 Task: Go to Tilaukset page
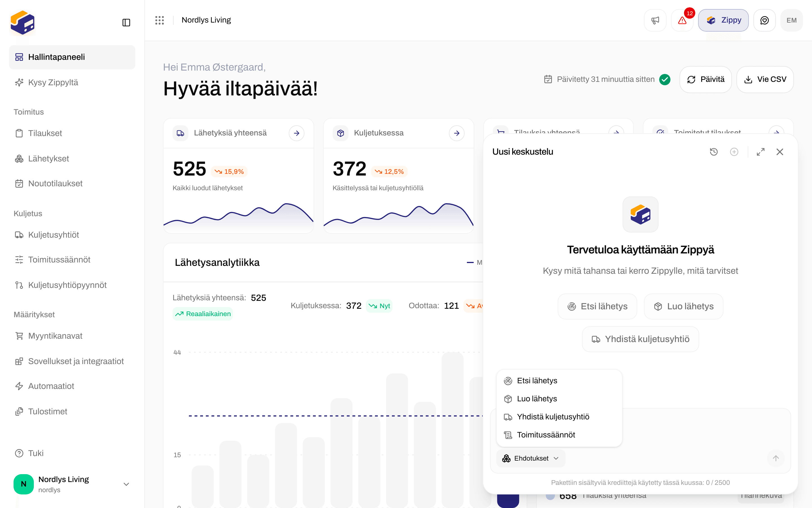(72, 133)
